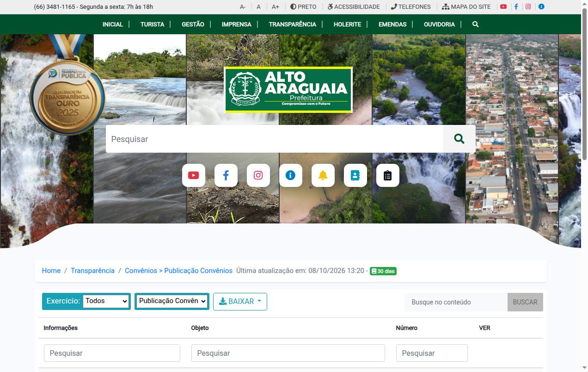Click the Número column header

tap(407, 328)
